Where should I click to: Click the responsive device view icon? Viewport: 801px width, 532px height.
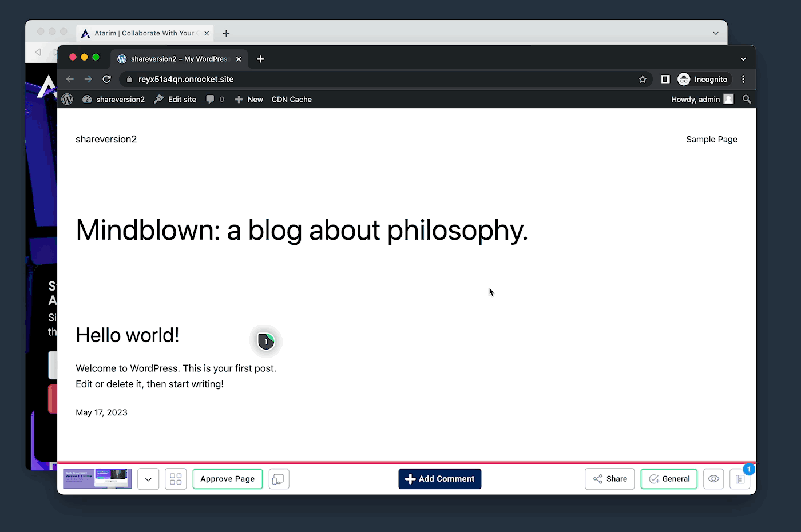(279, 479)
